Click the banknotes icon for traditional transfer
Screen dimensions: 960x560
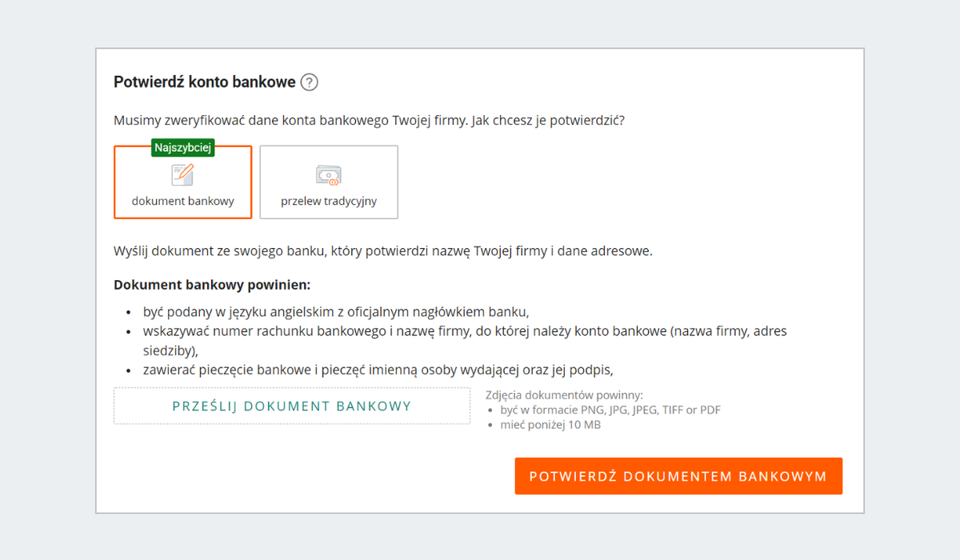(329, 176)
